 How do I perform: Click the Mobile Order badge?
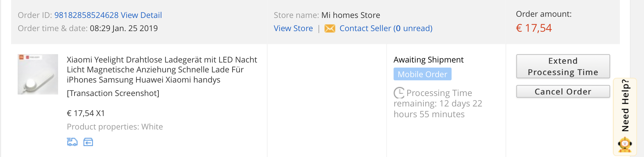coord(422,74)
